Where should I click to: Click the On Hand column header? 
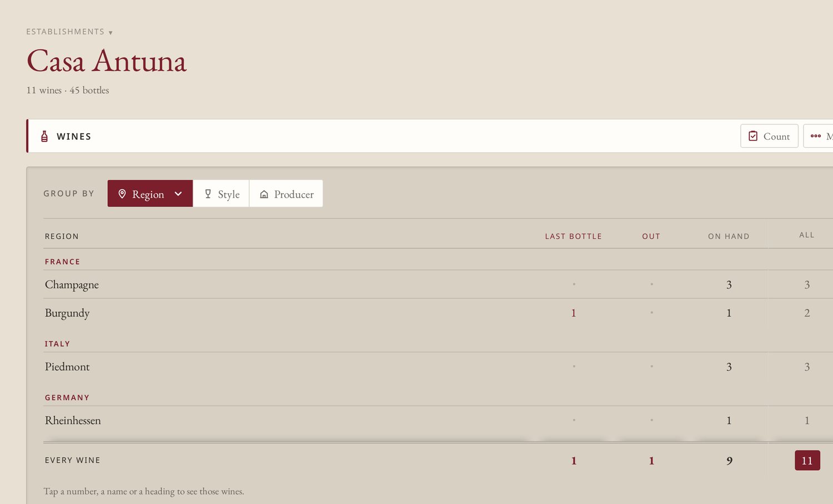pos(729,236)
